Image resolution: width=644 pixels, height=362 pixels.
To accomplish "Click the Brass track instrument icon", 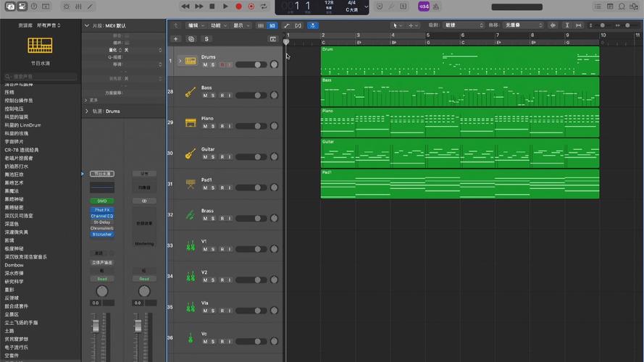I will pyautogui.click(x=191, y=215).
